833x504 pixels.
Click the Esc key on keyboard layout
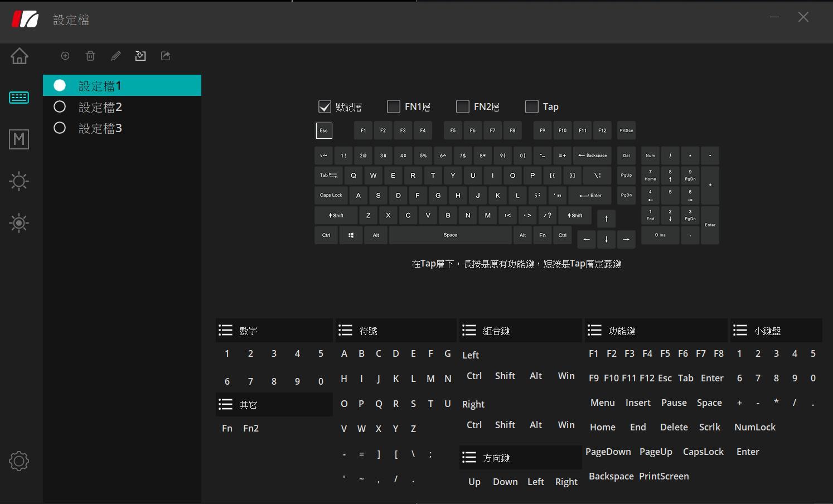click(x=323, y=130)
